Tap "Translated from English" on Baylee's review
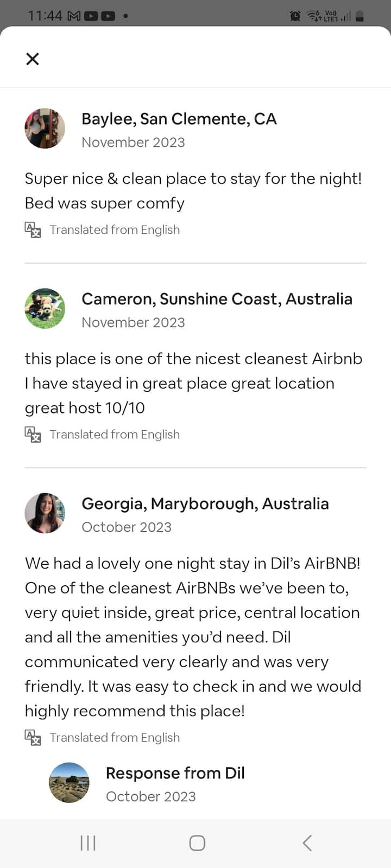This screenshot has height=868, width=391. 115,229
